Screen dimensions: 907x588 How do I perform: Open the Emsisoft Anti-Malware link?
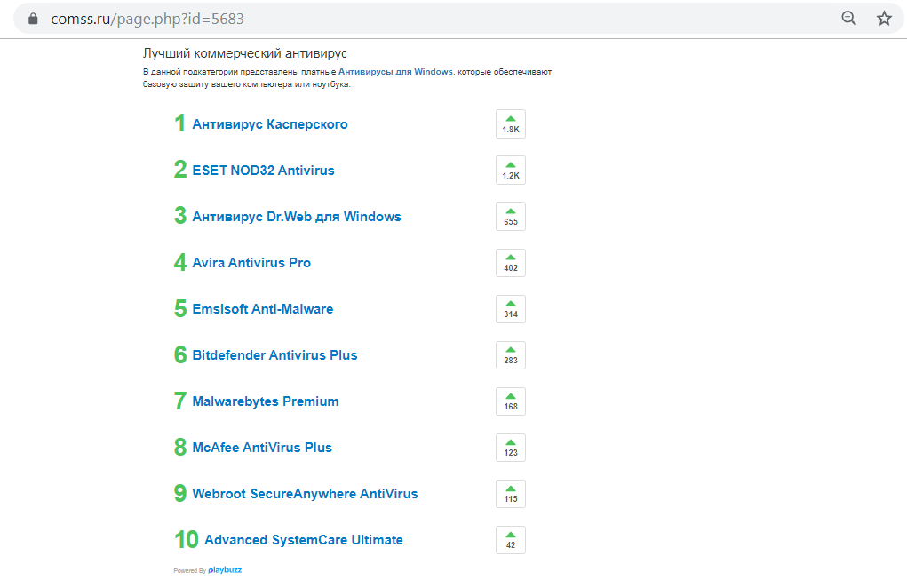tap(263, 309)
